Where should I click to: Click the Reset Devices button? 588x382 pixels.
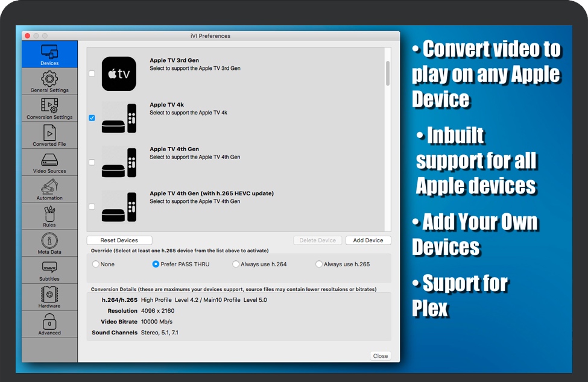(119, 240)
